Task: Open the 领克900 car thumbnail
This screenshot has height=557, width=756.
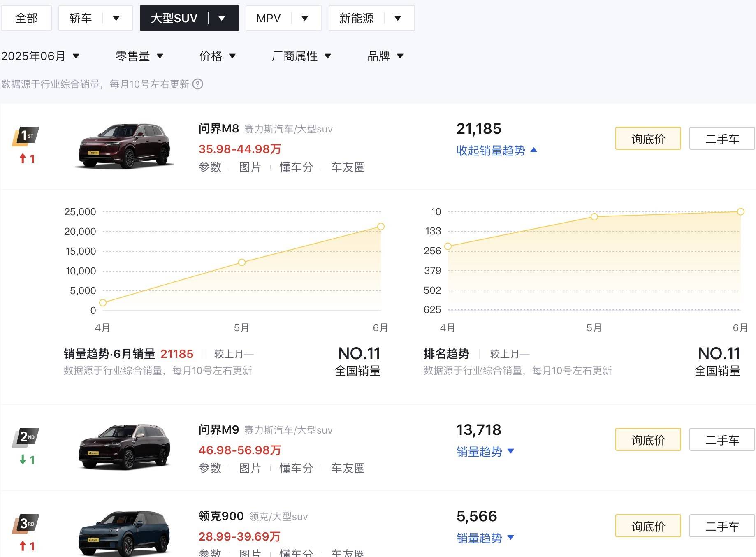Action: click(x=125, y=534)
